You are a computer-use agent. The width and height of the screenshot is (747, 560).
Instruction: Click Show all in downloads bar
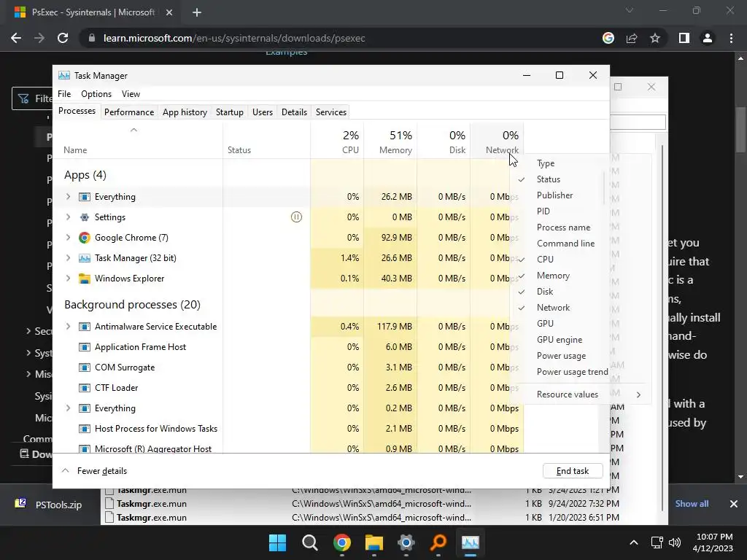coord(692,504)
